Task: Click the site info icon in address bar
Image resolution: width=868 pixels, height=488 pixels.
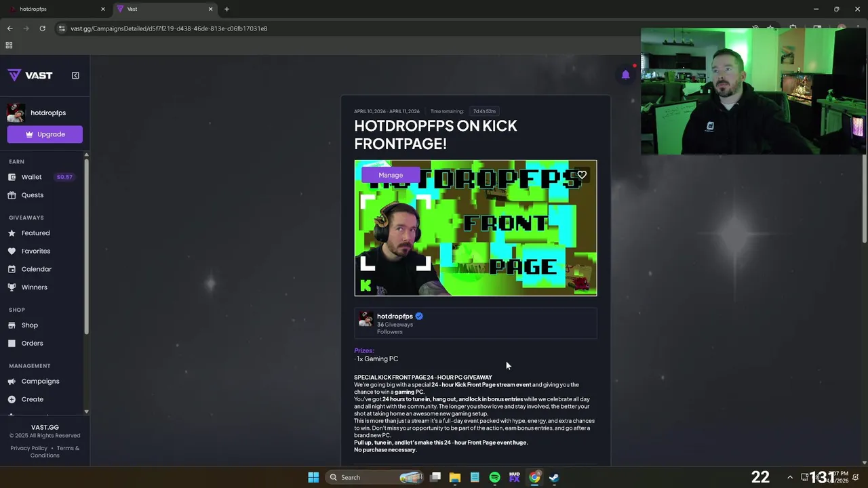Action: click(x=62, y=28)
